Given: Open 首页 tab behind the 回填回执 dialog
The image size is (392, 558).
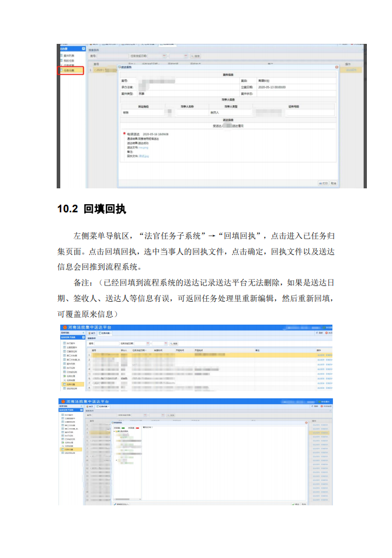Looking at the screenshot, I should click(x=91, y=406).
